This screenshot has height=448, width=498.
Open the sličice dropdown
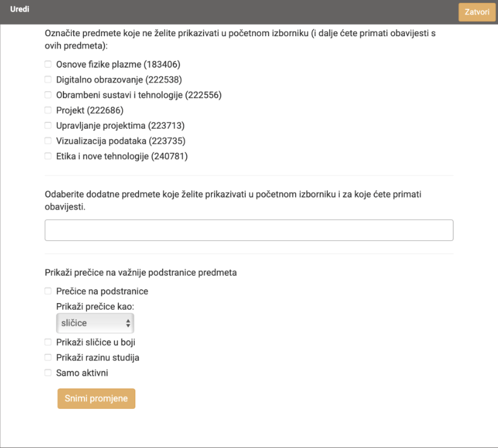95,323
